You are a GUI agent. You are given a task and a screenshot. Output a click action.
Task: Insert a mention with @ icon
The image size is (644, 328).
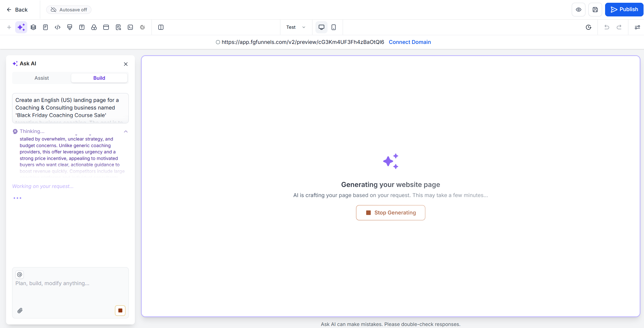[20, 275]
